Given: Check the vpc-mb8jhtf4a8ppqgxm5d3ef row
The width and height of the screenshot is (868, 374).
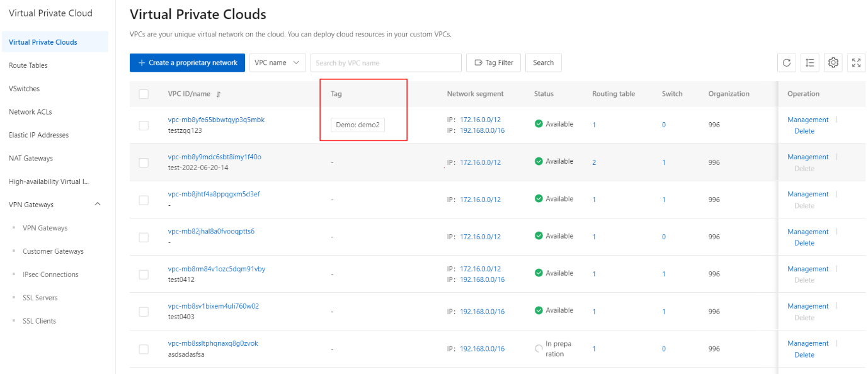Looking at the screenshot, I should pyautogui.click(x=144, y=200).
